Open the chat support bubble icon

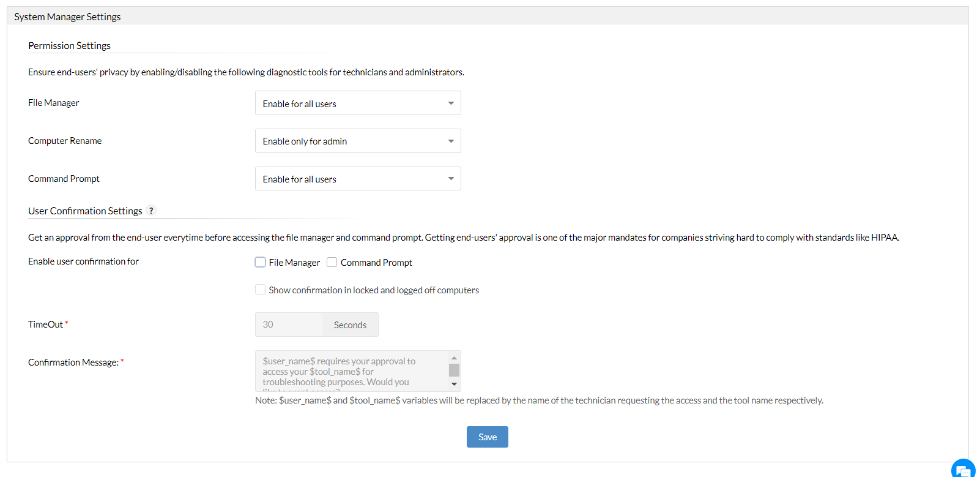[x=963, y=470]
